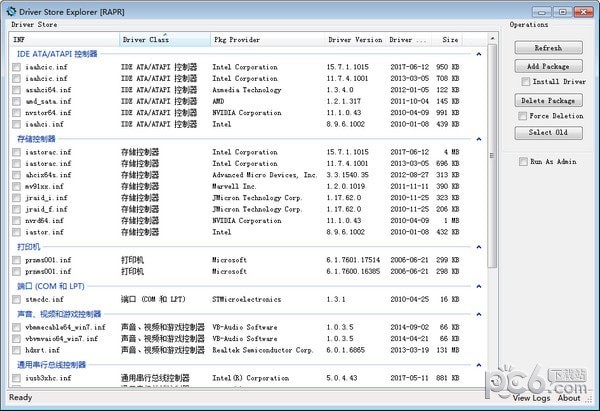This screenshot has width=600, height=411.
Task: Check the stmcdc.inf checkbox
Action: (16, 299)
